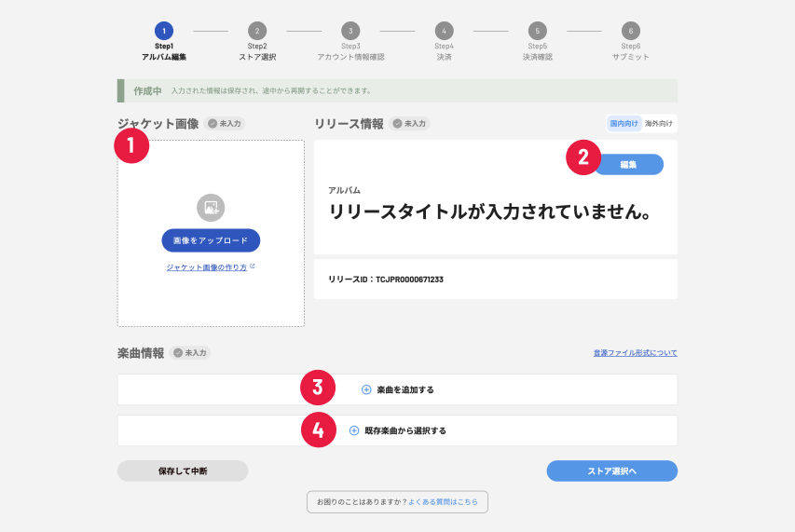The image size is (795, 532).
Task: Click the plus icon beside 既存楽曲から選択する
Action: pos(354,430)
